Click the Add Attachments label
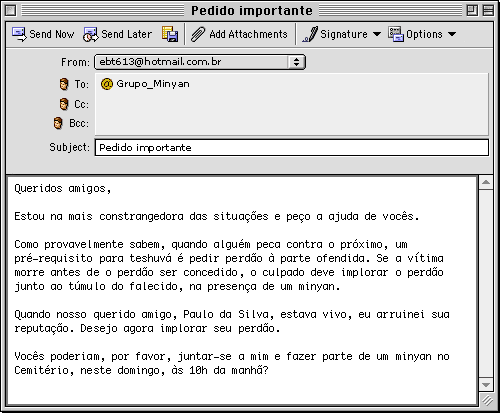Image resolution: width=500 pixels, height=413 pixels. pyautogui.click(x=248, y=34)
